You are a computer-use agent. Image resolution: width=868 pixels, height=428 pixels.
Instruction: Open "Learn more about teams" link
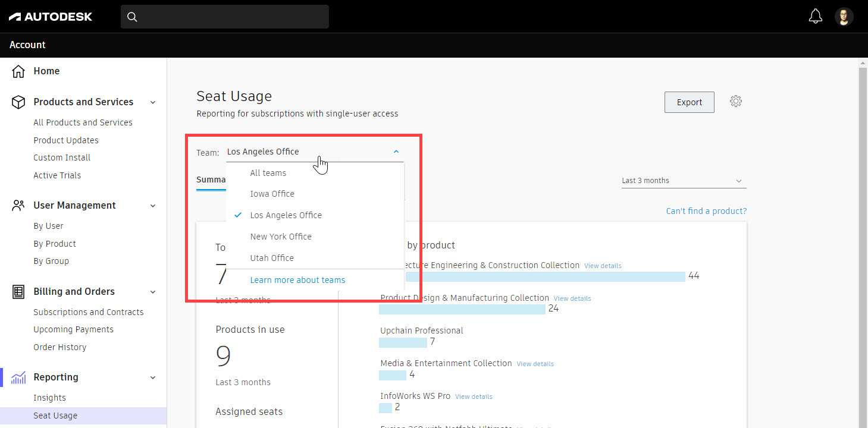[297, 279]
